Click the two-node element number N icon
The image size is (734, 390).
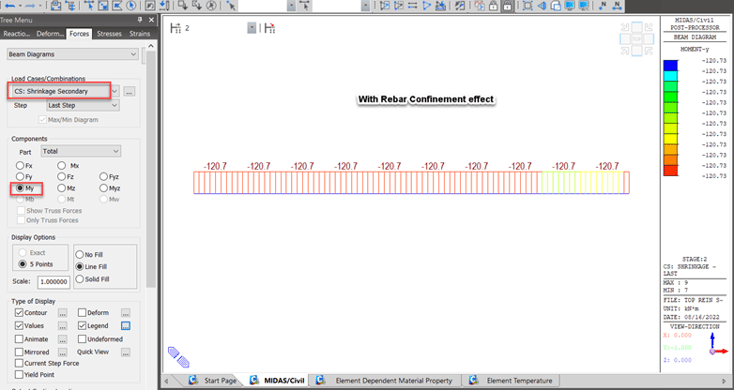(617, 6)
